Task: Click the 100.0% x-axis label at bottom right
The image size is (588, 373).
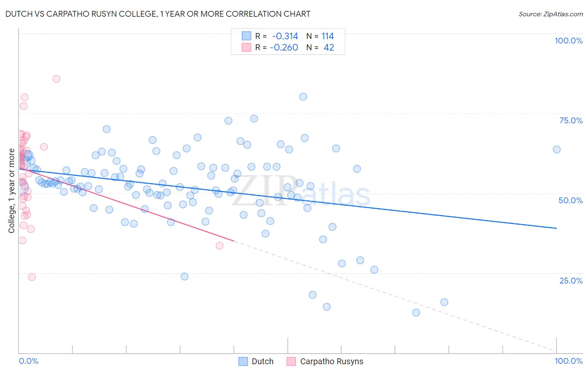Action: point(569,361)
